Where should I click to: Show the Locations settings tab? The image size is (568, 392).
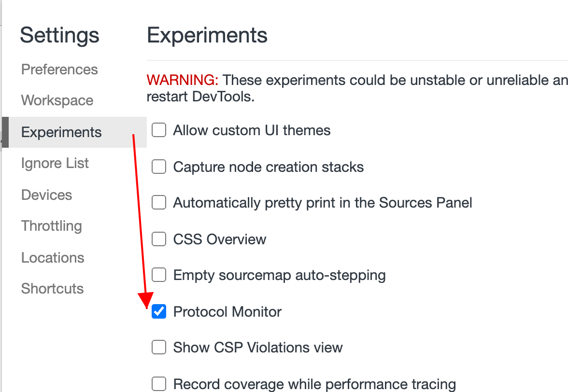pyautogui.click(x=53, y=258)
